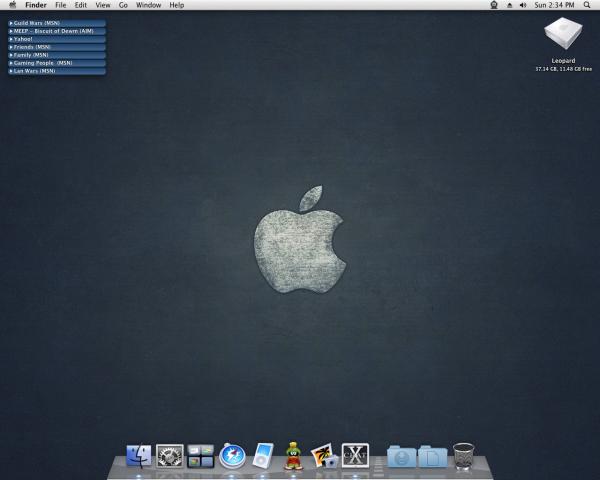Screen dimensions: 600x480
Task: Click the menu bar status icon left of eject
Action: point(494,5)
